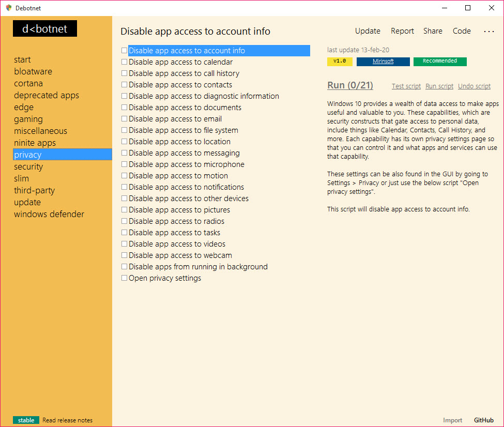The image size is (504, 427).
Task: Click the Share option
Action: pos(433,31)
